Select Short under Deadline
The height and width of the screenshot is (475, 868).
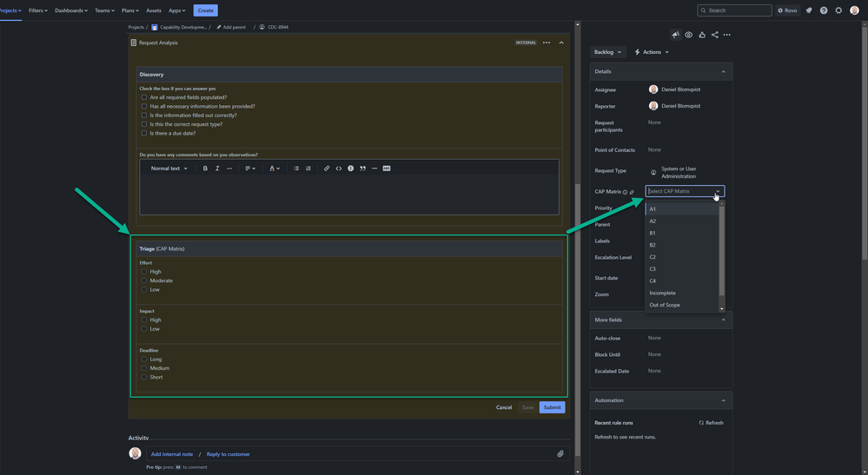coord(144,377)
